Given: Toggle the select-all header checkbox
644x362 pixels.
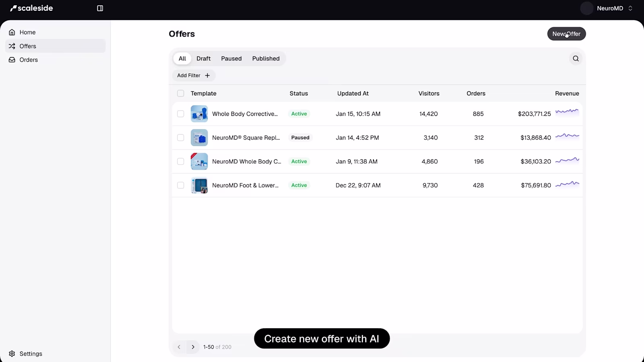Looking at the screenshot, I should pos(181,93).
